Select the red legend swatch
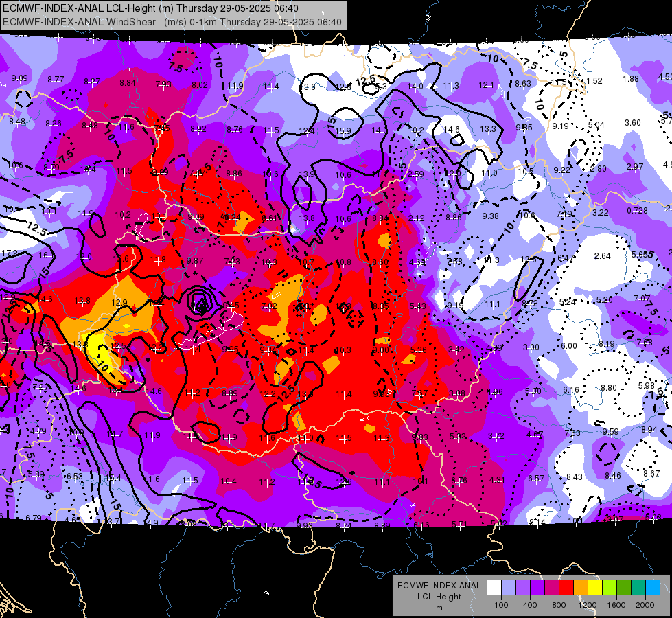This screenshot has height=618, width=672. (x=566, y=588)
